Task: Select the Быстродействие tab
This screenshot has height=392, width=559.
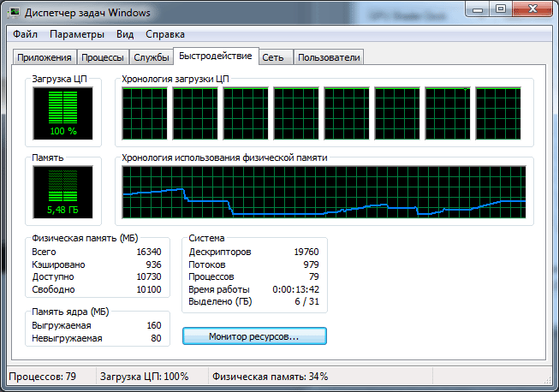Action: 216,56
